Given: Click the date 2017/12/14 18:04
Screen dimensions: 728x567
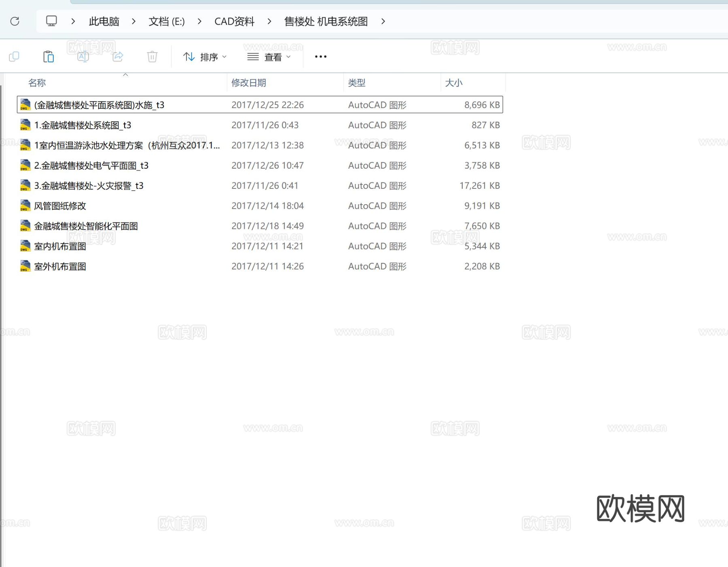Looking at the screenshot, I should tap(267, 206).
